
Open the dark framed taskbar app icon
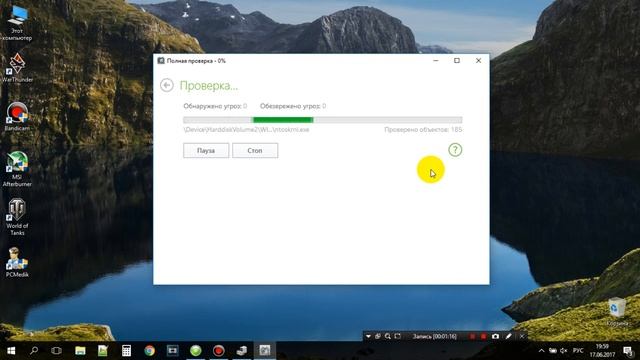click(173, 351)
